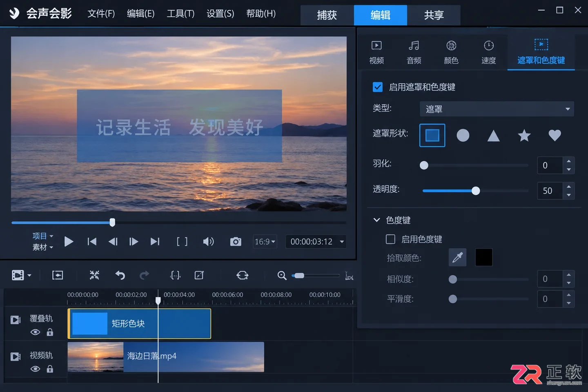Open the 类型 遮罩 dropdown
The height and width of the screenshot is (392, 588).
497,109
